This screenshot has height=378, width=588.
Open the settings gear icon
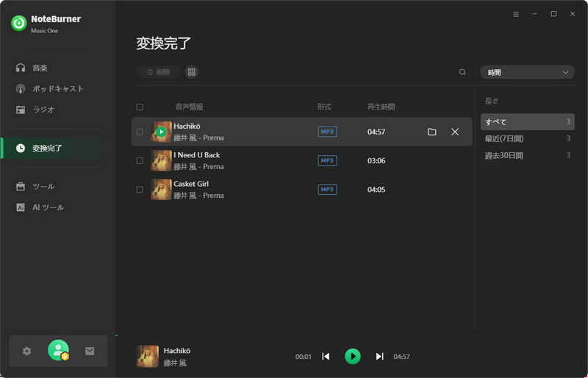[27, 352]
